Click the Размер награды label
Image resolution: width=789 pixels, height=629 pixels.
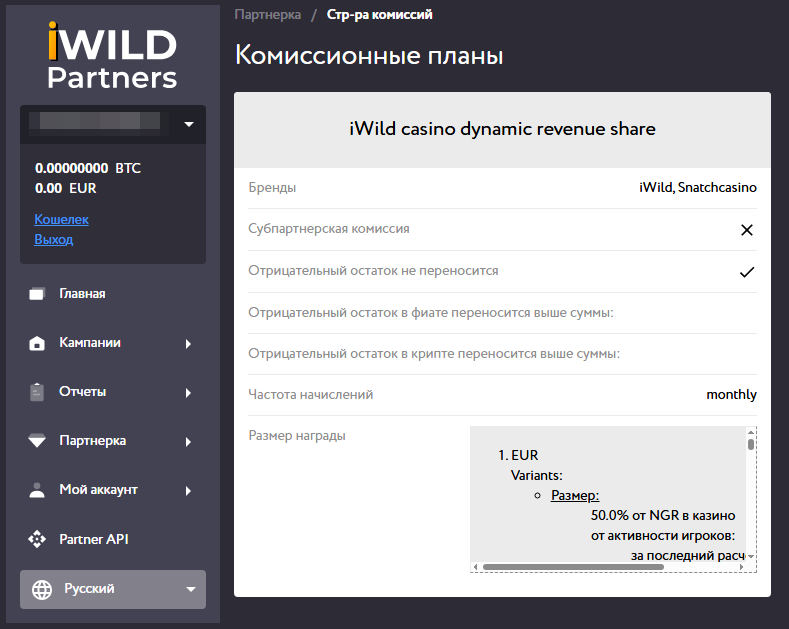point(297,436)
